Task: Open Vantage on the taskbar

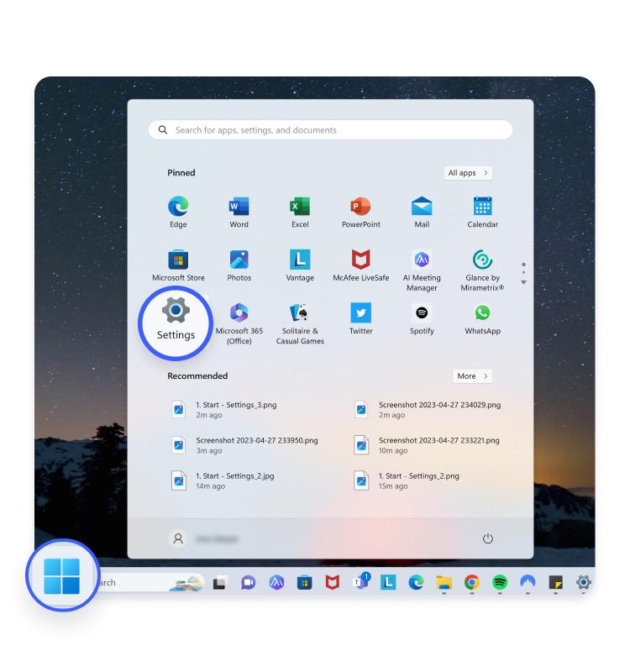Action: click(x=388, y=583)
